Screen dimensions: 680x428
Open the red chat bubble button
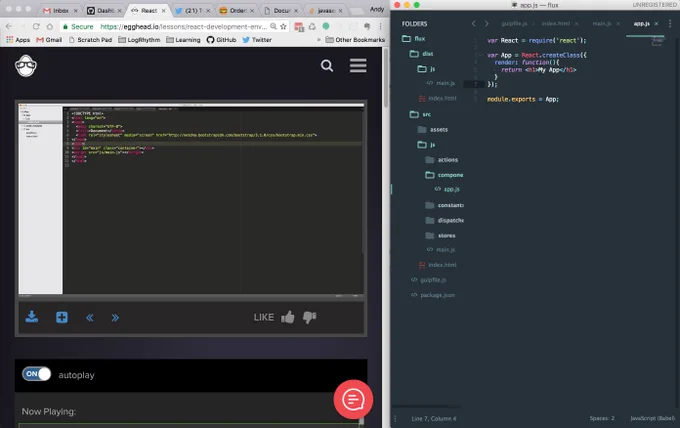[353, 399]
